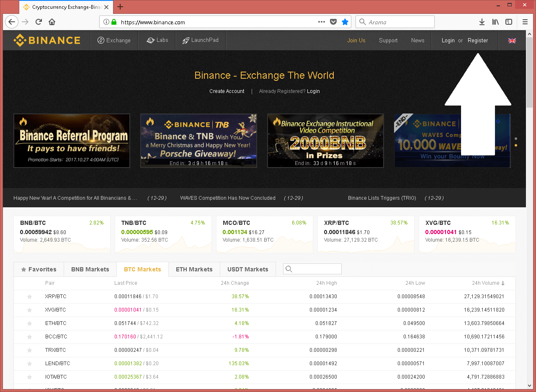The image size is (536, 392).
Task: Open the LEND/BTC pair row
Action: (265, 364)
